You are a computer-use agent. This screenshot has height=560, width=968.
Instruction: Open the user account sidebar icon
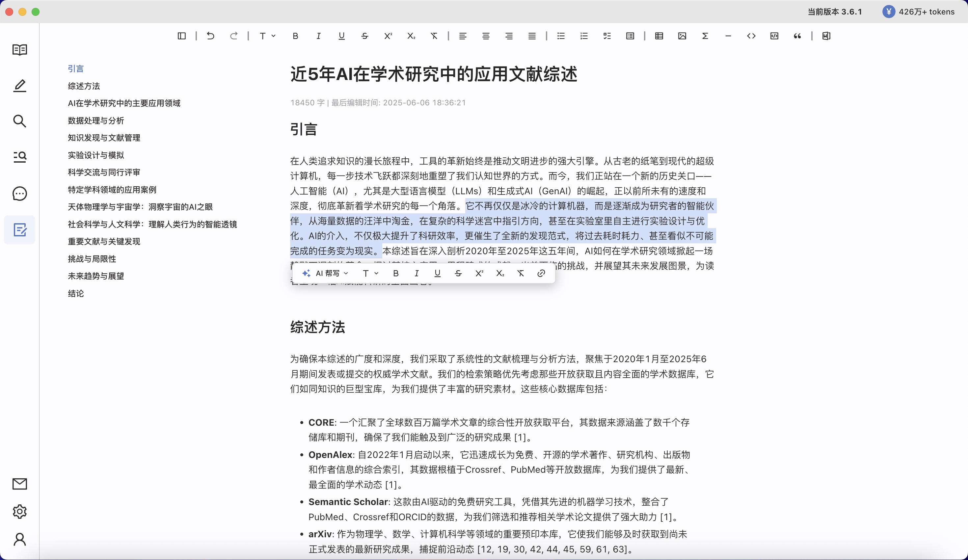point(20,539)
